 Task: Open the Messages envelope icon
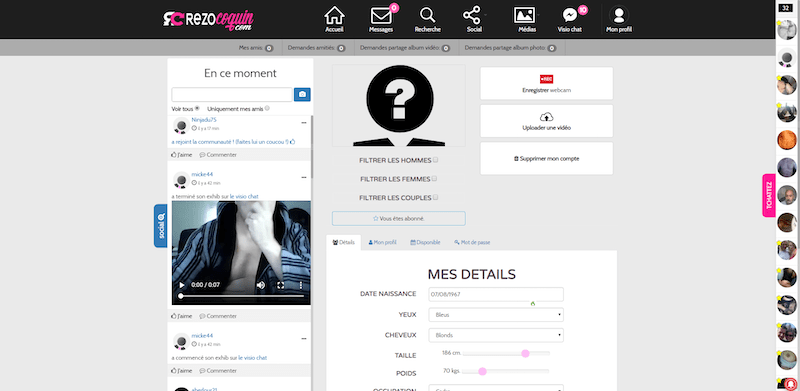(381, 16)
